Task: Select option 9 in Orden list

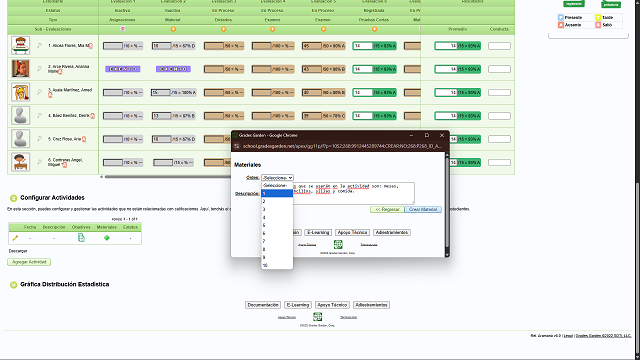Action: [x=277, y=257]
